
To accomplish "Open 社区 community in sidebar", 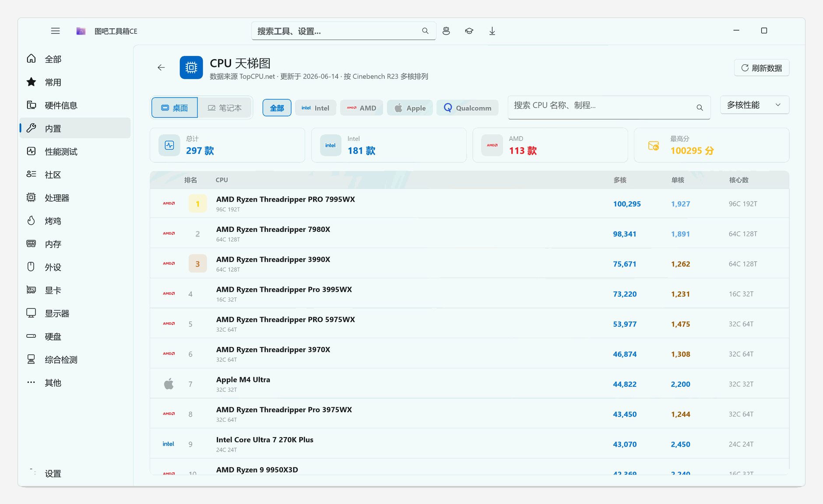I will point(75,175).
